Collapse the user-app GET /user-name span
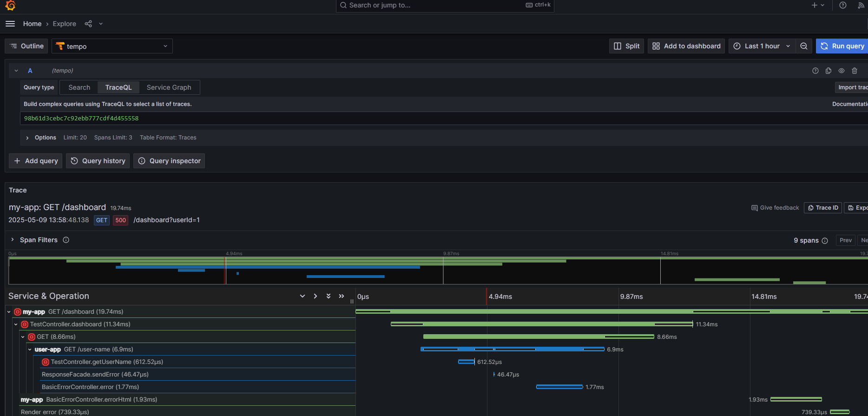 [x=30, y=350]
